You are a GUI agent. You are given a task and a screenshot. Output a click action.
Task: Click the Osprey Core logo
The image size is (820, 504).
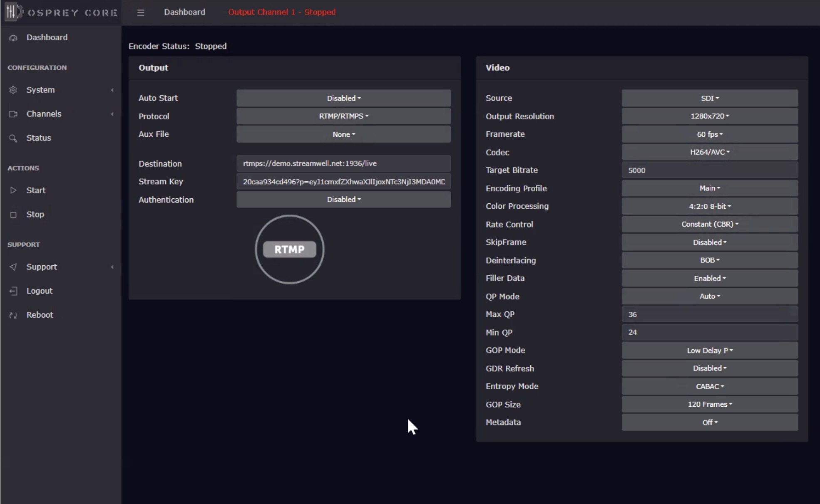(x=62, y=12)
